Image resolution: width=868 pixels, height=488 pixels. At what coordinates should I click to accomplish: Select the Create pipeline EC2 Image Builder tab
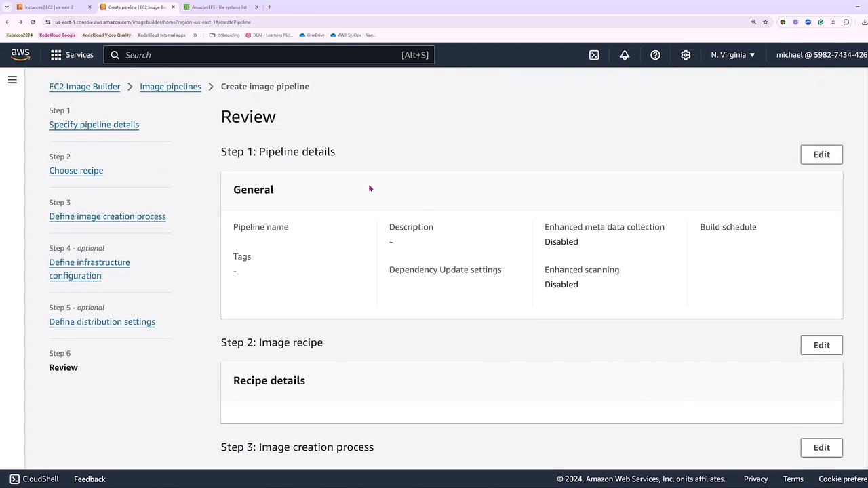[138, 7]
